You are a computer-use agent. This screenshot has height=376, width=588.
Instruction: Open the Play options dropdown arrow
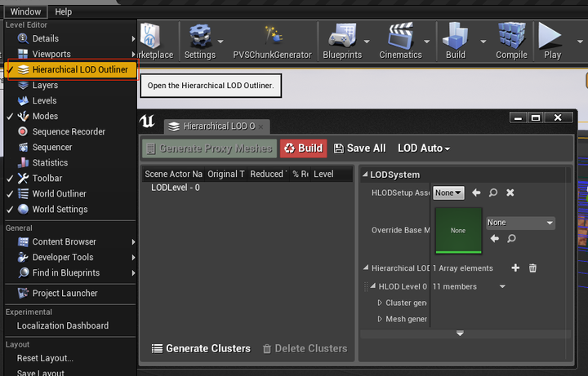(x=580, y=42)
